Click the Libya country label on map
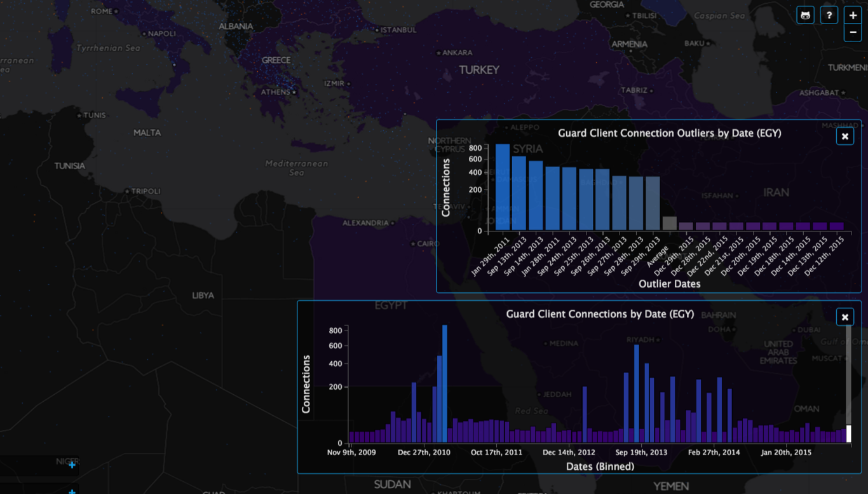The width and height of the screenshot is (868, 494). [203, 296]
